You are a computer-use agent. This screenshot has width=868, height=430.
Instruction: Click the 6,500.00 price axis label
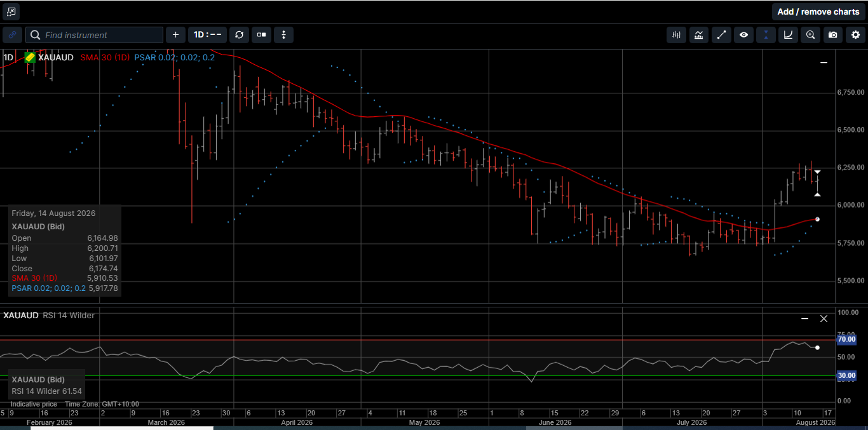pyautogui.click(x=851, y=130)
